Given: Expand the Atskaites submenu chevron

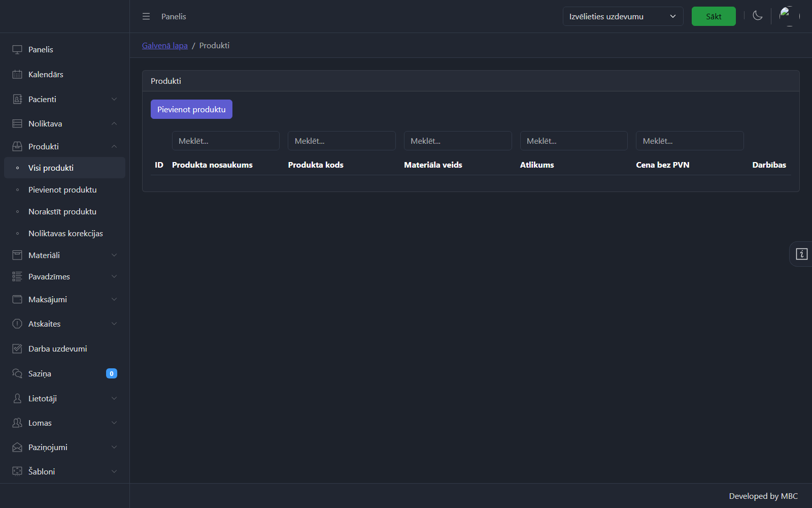Looking at the screenshot, I should click(x=114, y=324).
